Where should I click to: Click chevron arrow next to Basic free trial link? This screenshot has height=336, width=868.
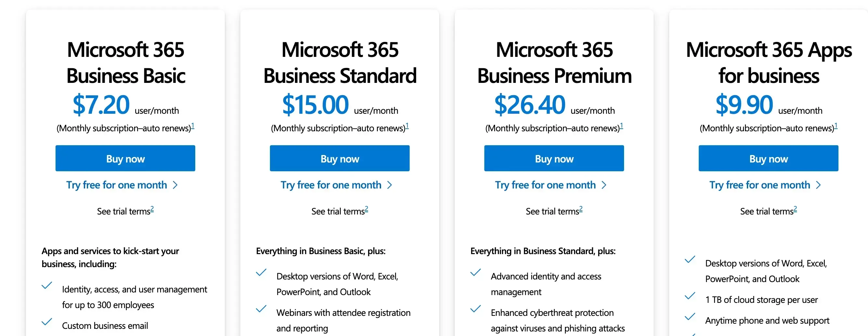click(175, 185)
